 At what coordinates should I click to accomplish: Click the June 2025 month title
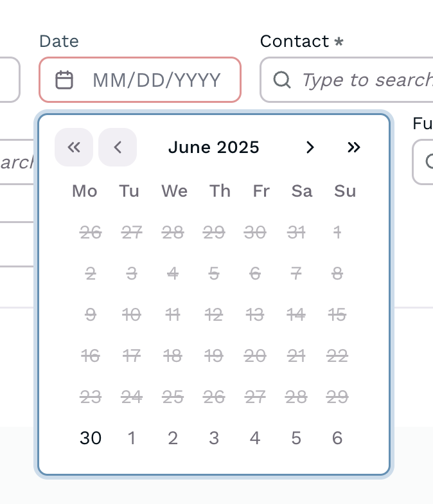pyautogui.click(x=214, y=147)
